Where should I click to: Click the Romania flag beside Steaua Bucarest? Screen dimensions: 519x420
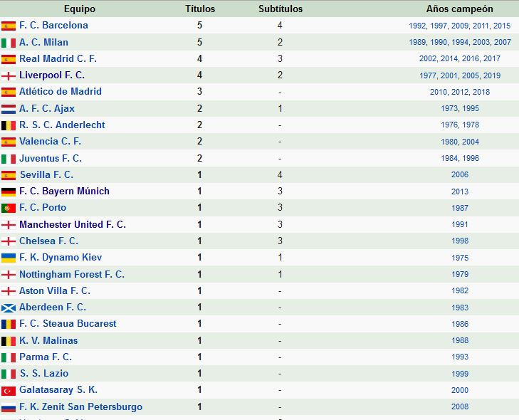coord(9,324)
